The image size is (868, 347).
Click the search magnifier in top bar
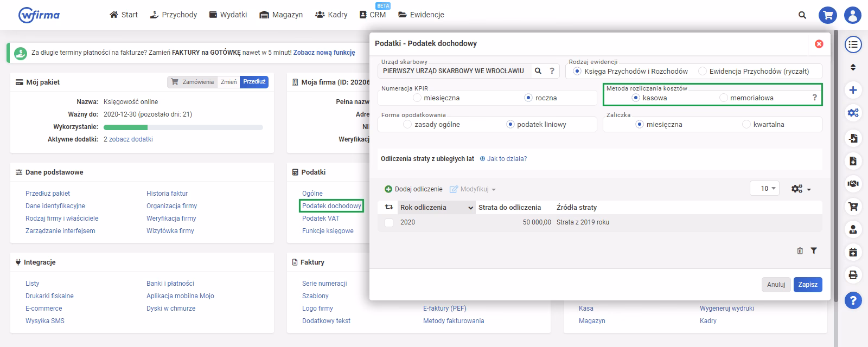(802, 15)
